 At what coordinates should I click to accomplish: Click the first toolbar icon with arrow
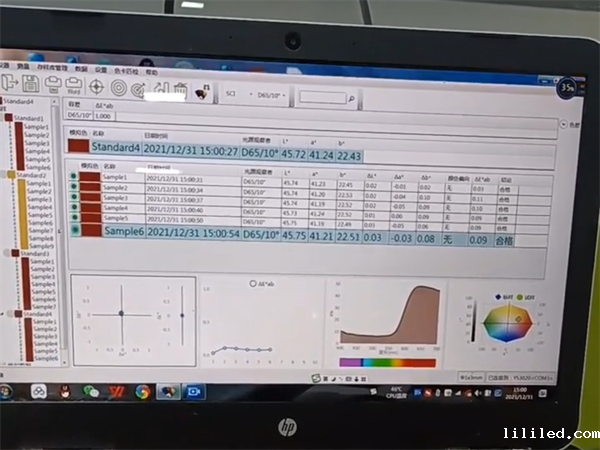point(10,82)
